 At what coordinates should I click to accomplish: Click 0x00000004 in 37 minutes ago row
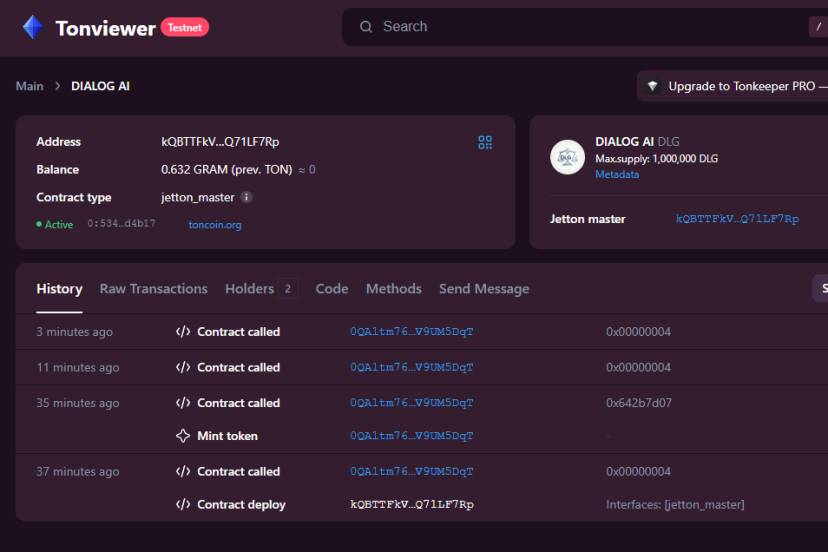(638, 471)
